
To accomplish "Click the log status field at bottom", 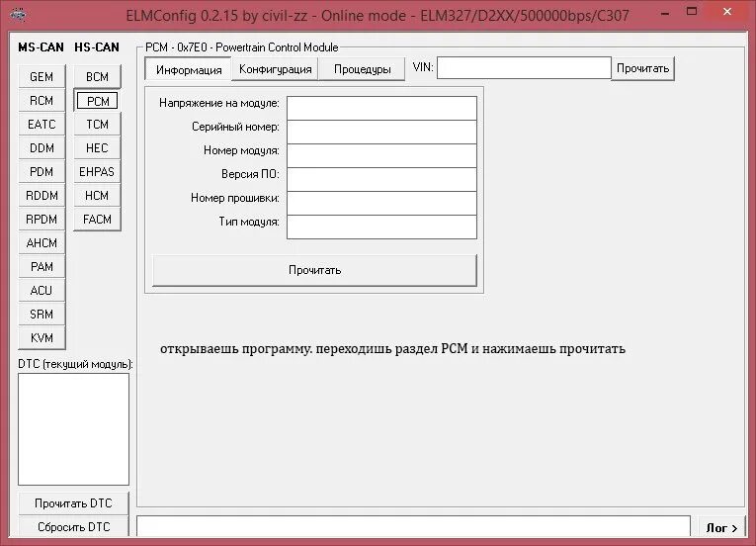I will click(x=414, y=526).
